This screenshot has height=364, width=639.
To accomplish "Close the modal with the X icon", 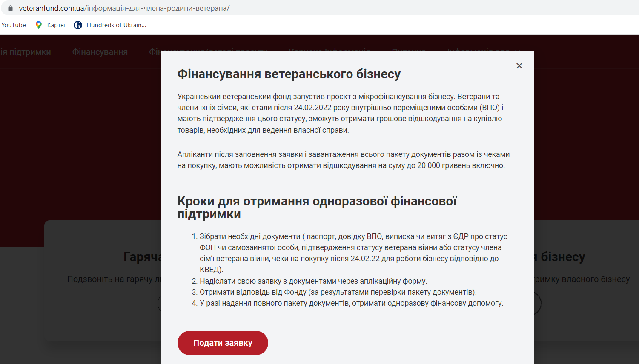I will [x=519, y=65].
